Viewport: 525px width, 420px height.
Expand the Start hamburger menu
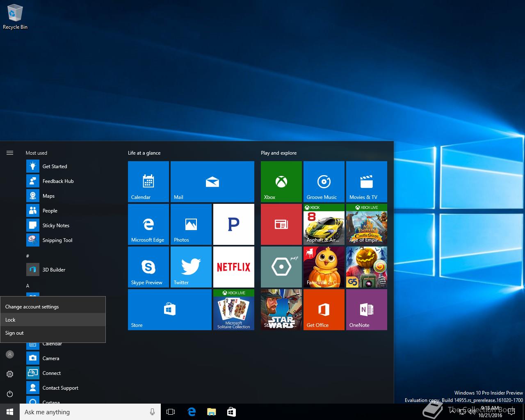point(10,153)
